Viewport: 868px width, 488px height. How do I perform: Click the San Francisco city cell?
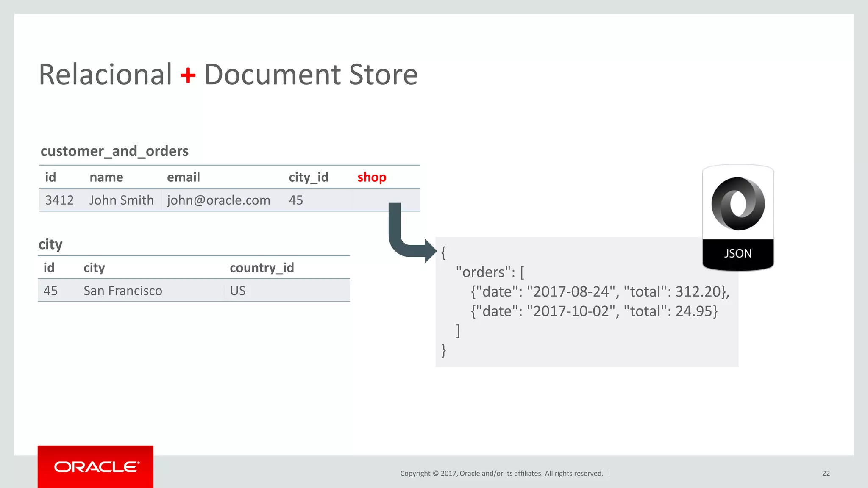(122, 291)
